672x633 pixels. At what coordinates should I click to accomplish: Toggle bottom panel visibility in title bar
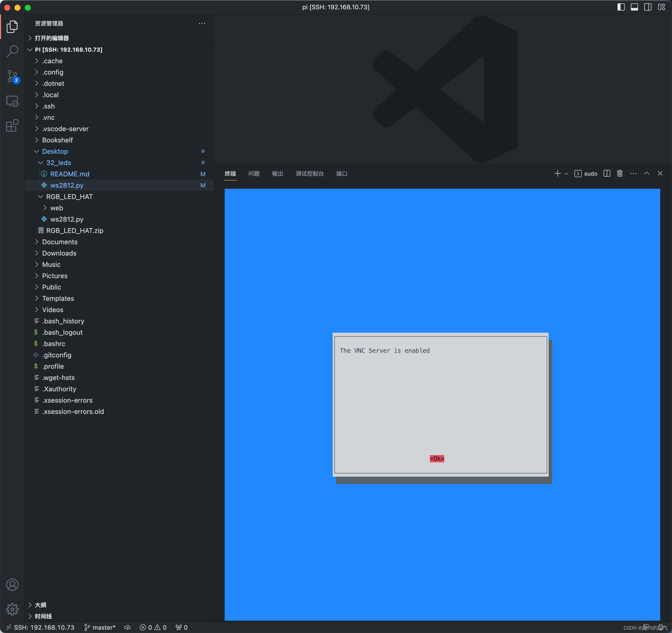(634, 7)
